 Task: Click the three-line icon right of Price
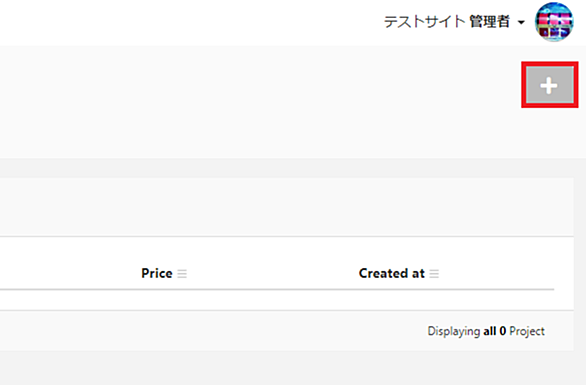182,274
